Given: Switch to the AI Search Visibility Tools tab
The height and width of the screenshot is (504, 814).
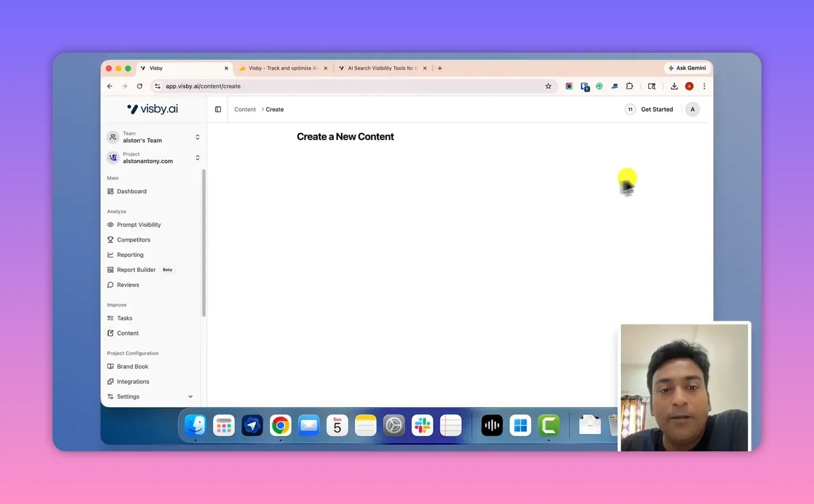Looking at the screenshot, I should click(382, 69).
